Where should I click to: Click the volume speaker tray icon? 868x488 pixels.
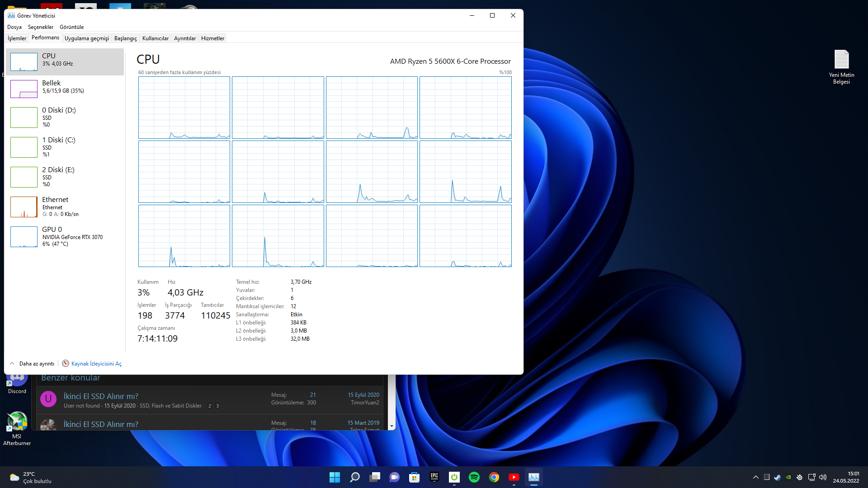click(823, 477)
